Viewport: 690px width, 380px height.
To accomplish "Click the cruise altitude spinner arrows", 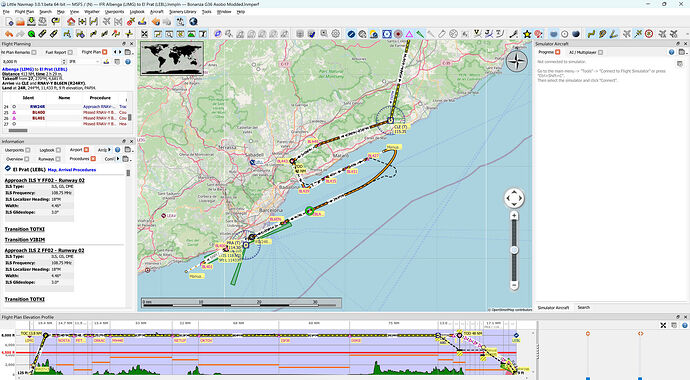I will pos(64,62).
